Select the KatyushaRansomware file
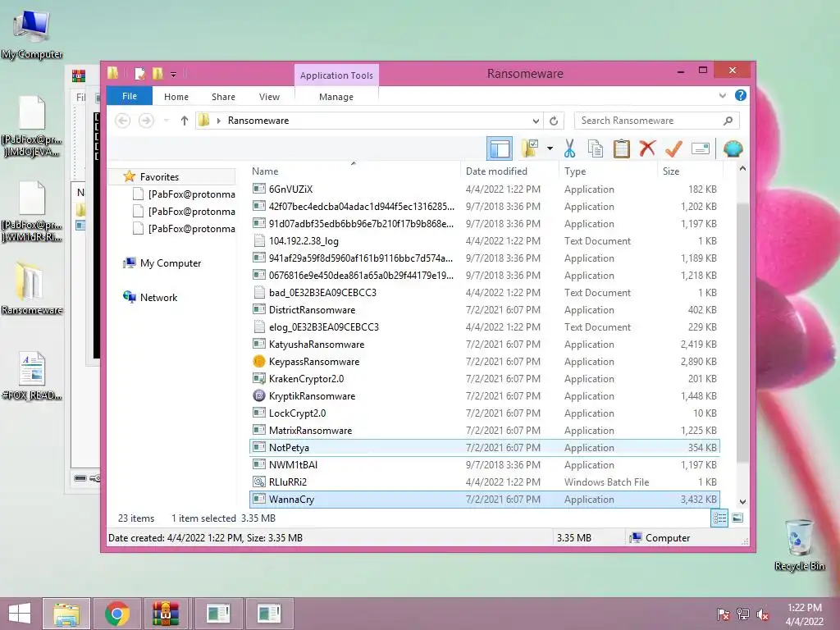840x630 pixels. click(484, 345)
